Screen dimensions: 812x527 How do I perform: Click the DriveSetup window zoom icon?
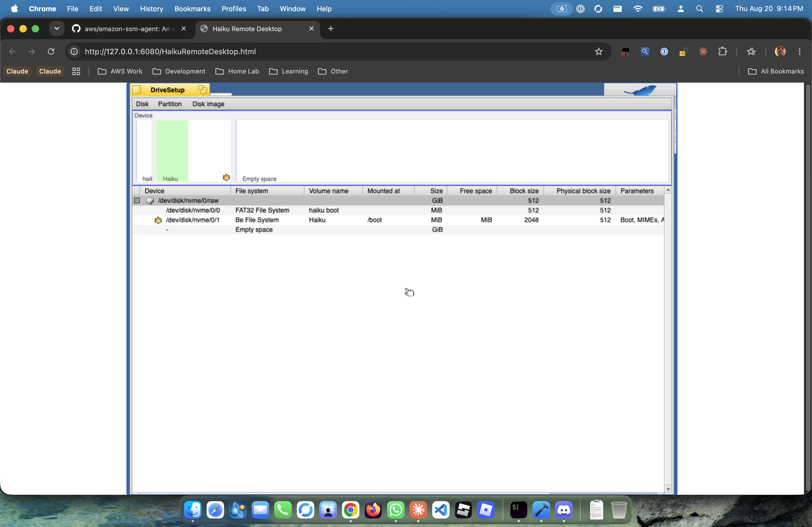click(202, 90)
